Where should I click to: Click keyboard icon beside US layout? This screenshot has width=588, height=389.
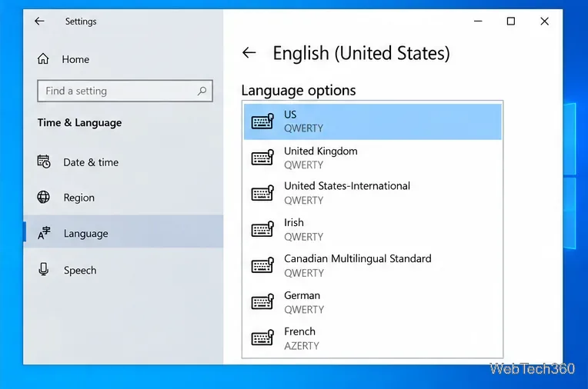(x=262, y=121)
